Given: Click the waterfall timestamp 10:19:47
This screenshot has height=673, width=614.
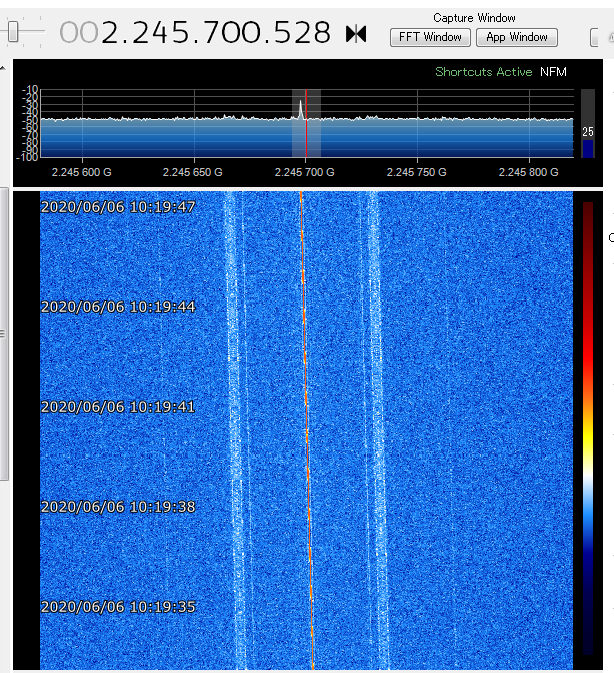Looking at the screenshot, I should (x=118, y=207).
